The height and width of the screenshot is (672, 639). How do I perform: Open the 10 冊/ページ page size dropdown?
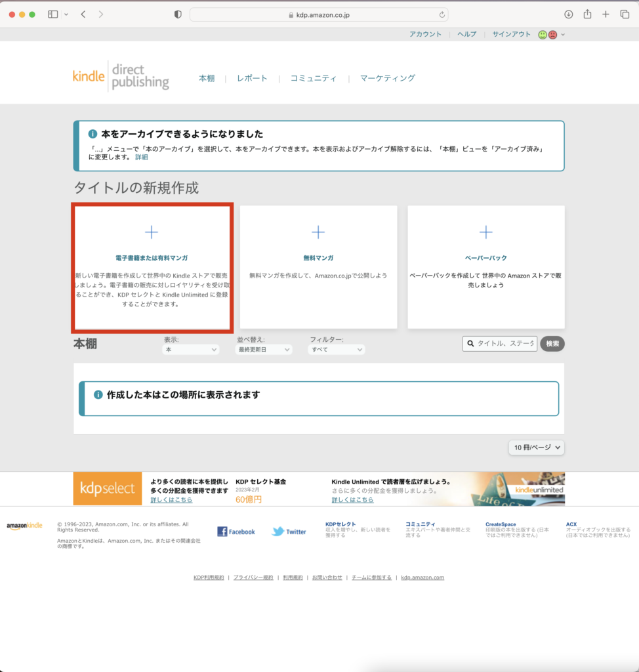coord(536,448)
